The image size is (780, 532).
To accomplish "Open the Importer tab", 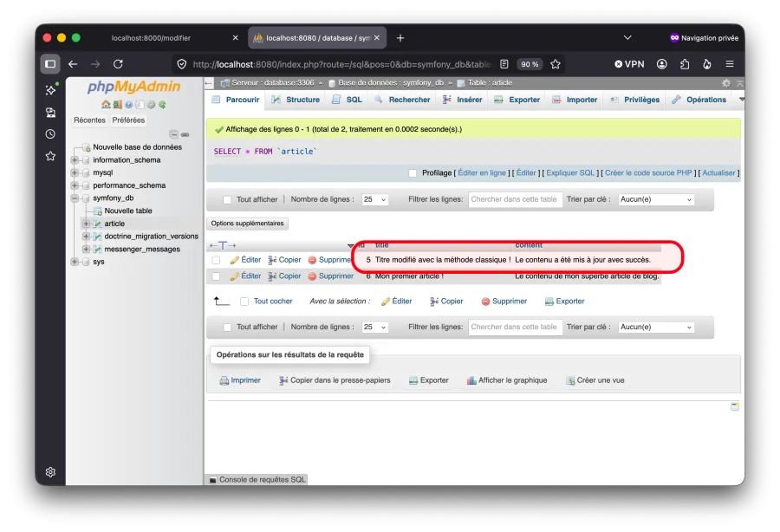I will pyautogui.click(x=575, y=100).
